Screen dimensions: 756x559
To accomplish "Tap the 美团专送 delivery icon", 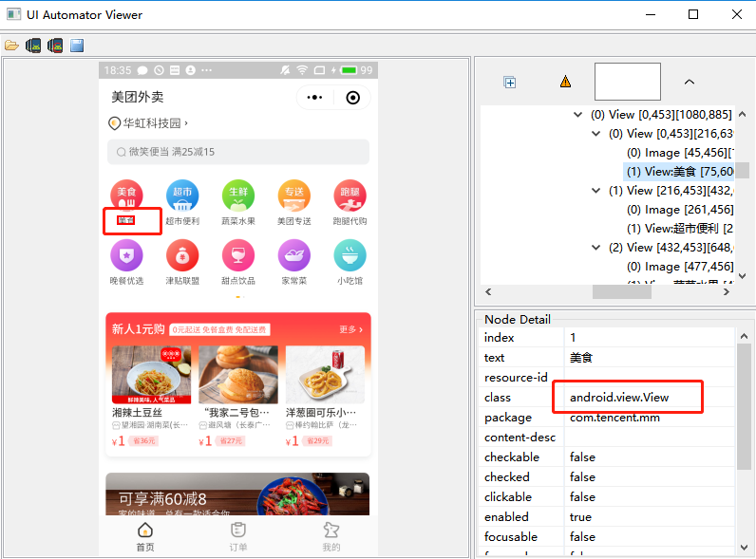I will 294,196.
